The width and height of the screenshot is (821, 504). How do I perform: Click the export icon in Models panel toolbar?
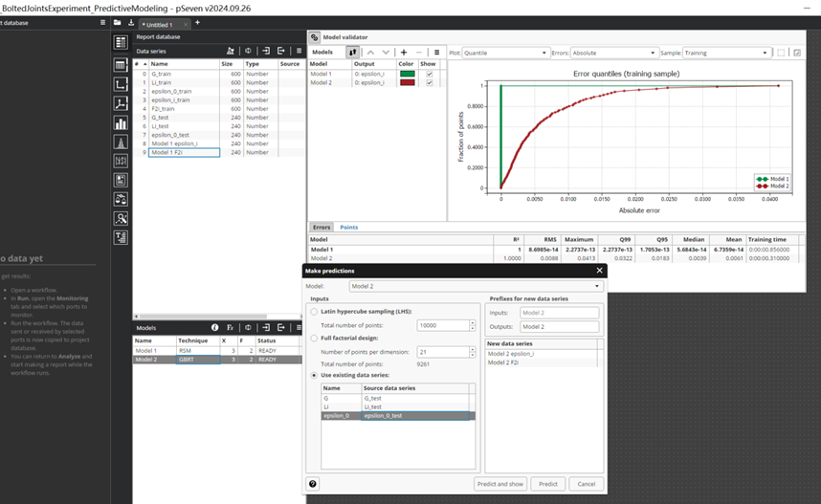point(281,328)
